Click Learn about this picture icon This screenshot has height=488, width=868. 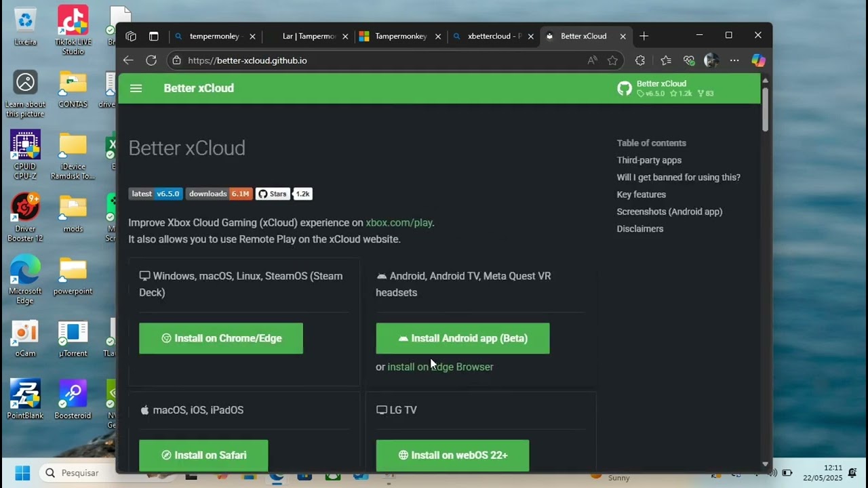[x=25, y=94]
